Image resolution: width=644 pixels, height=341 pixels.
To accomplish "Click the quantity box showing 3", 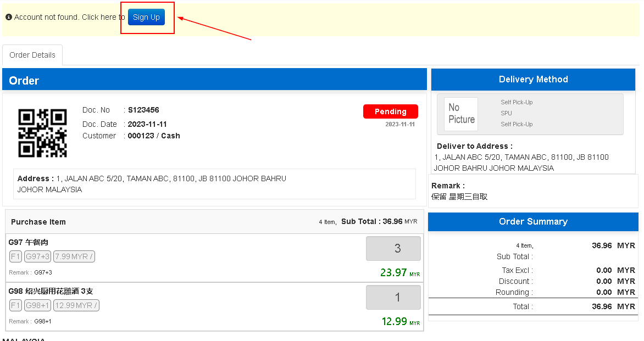I will click(393, 249).
